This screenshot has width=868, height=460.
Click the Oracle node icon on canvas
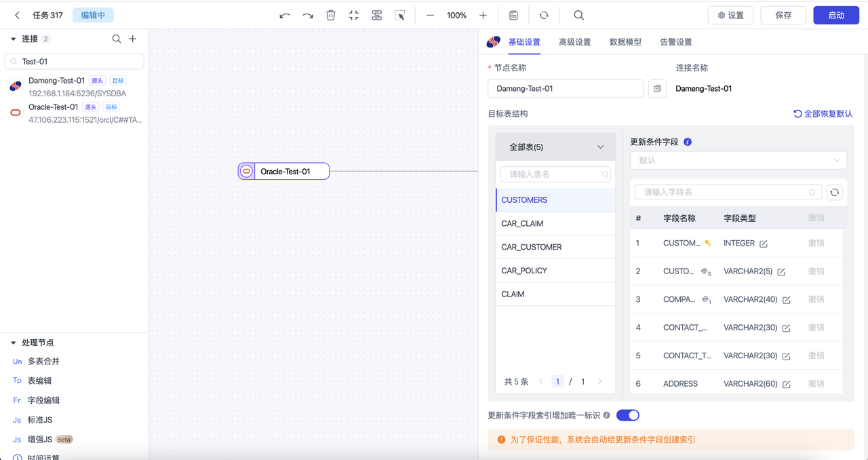pos(247,171)
